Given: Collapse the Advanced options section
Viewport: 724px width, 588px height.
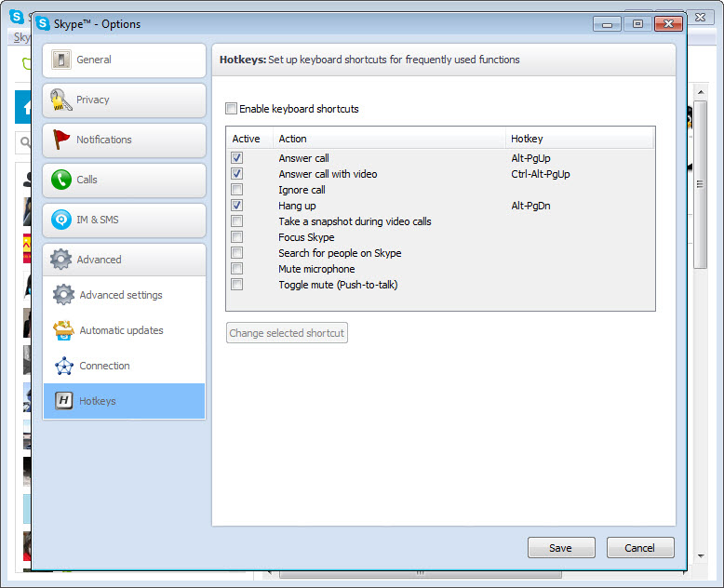Looking at the screenshot, I should (x=124, y=260).
